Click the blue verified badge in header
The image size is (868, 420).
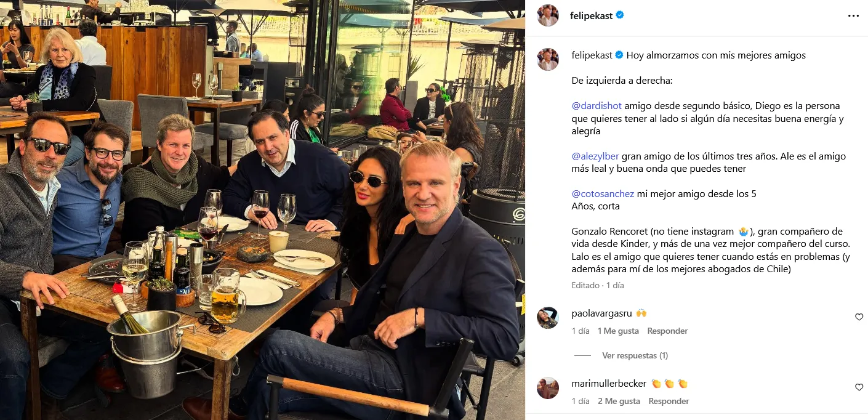point(620,15)
